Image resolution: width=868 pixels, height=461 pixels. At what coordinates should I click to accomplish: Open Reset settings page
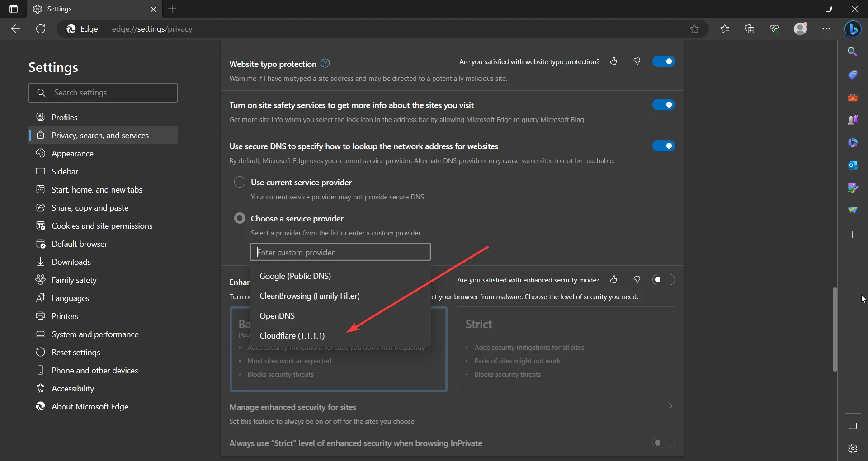(103, 352)
